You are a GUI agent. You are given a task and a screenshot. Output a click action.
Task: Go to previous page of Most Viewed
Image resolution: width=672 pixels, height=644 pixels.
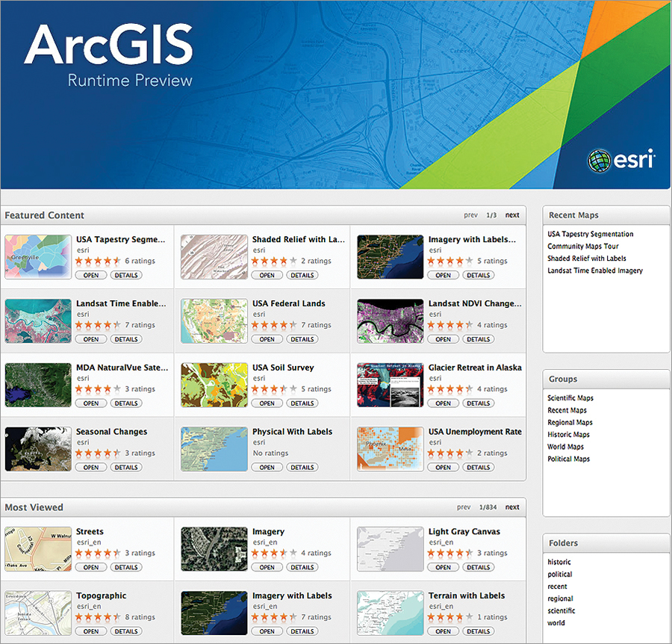coord(464,507)
